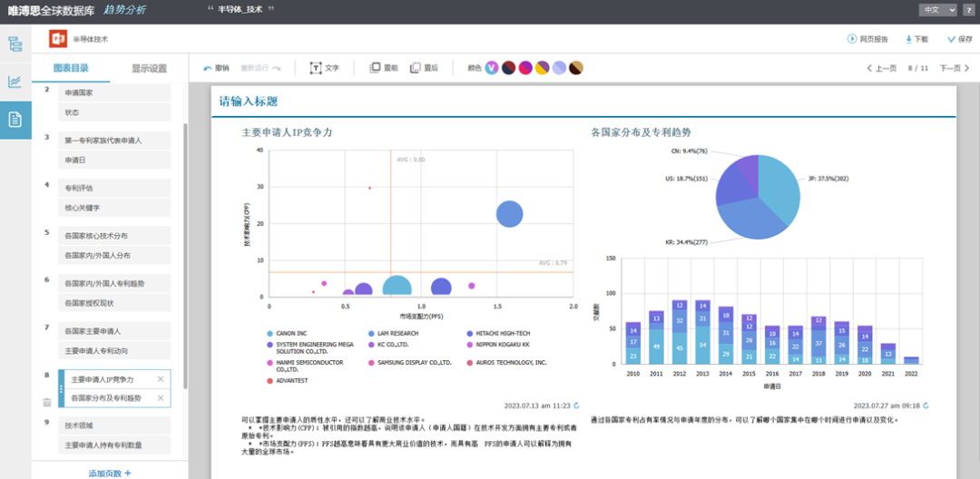Select the dark navy-red color theme

[509, 68]
